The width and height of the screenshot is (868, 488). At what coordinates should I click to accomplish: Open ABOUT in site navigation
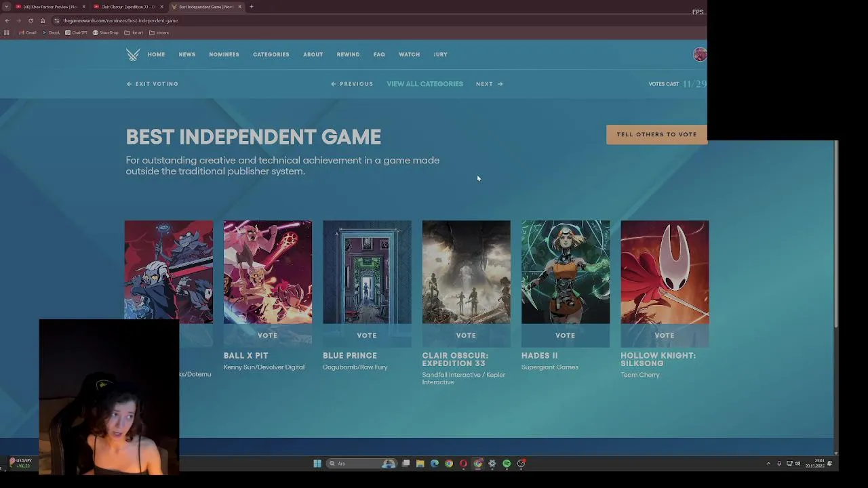(313, 55)
